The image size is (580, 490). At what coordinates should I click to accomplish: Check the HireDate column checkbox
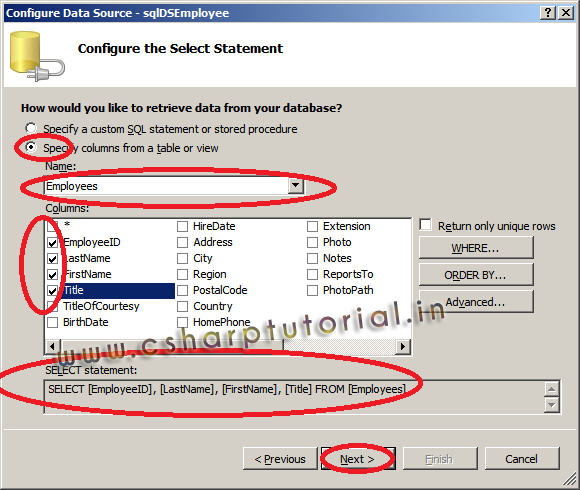(x=182, y=226)
